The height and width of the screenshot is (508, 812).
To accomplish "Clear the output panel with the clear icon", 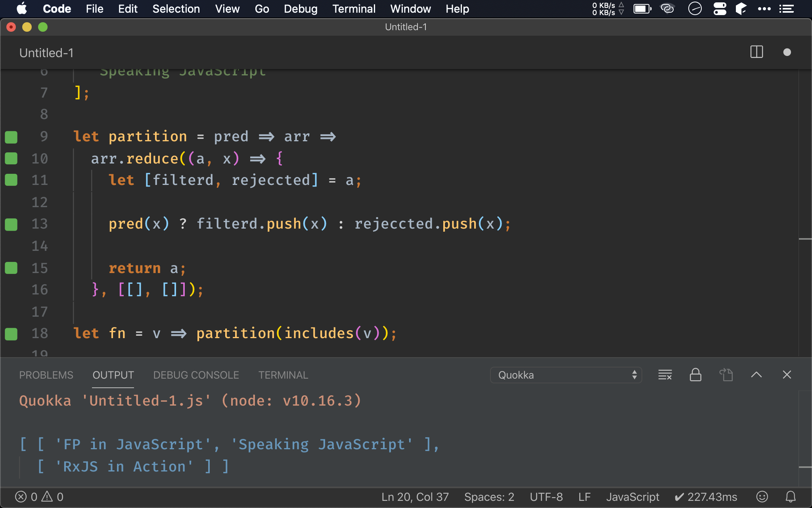I will point(665,375).
